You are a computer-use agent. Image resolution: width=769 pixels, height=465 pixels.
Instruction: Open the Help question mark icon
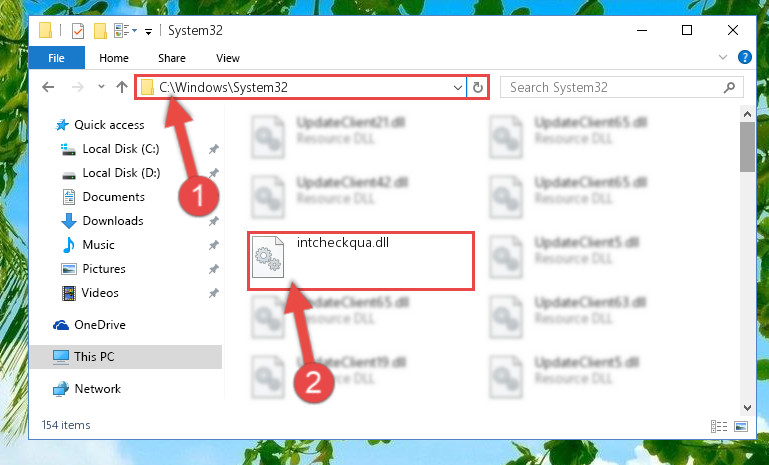click(x=744, y=57)
